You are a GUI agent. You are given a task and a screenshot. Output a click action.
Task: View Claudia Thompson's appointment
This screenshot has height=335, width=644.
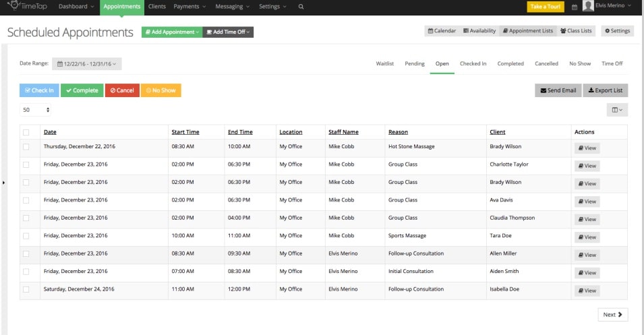pyautogui.click(x=587, y=219)
